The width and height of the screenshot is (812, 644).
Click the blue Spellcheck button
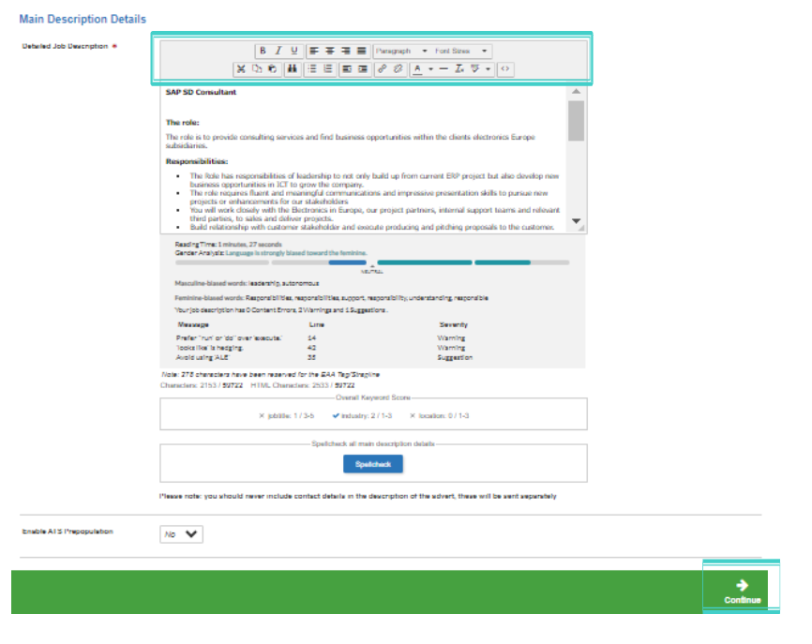[x=373, y=464]
